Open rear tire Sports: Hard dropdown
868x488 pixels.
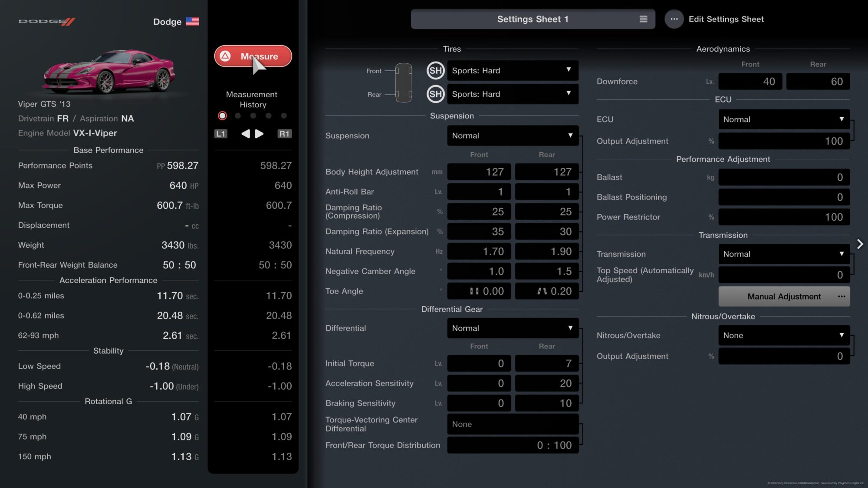tap(513, 94)
